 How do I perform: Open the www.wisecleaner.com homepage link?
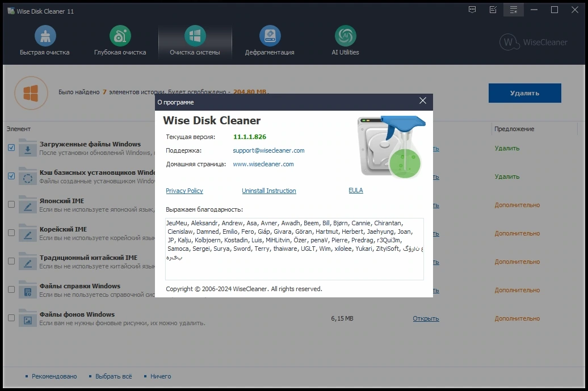point(263,164)
